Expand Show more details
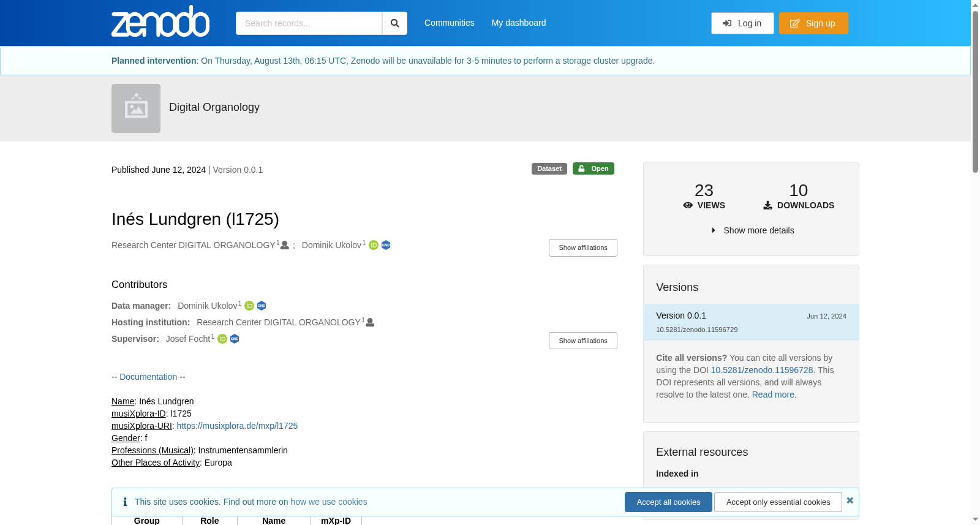Image resolution: width=980 pixels, height=525 pixels. 753,230
